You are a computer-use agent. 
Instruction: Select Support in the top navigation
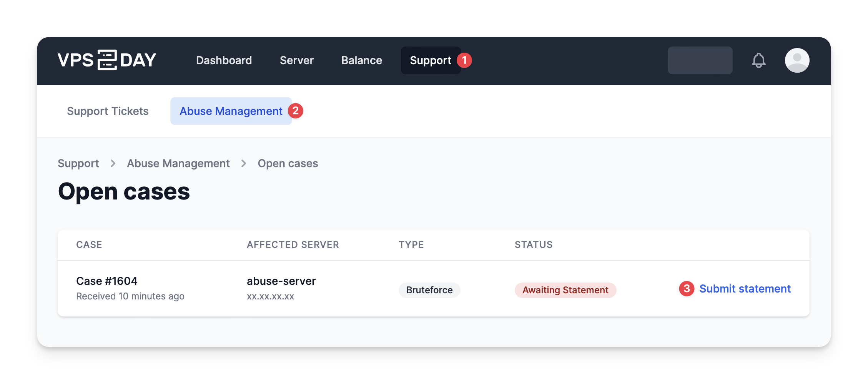coord(430,60)
